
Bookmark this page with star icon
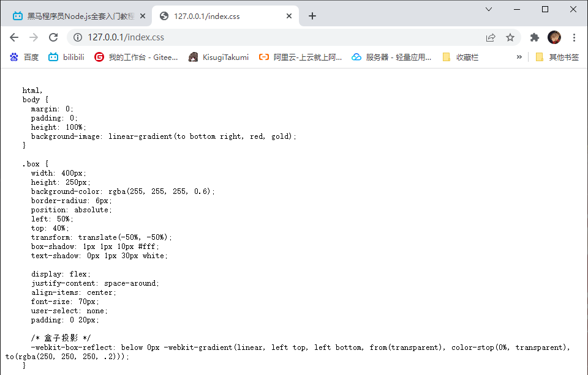pyautogui.click(x=510, y=37)
